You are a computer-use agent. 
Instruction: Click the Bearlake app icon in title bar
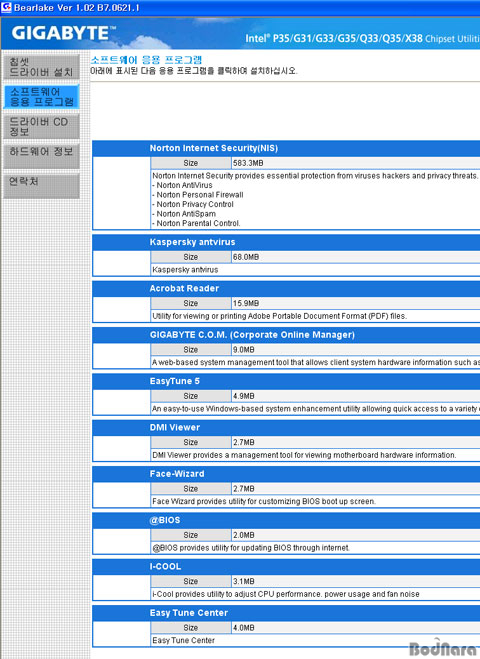6,7
